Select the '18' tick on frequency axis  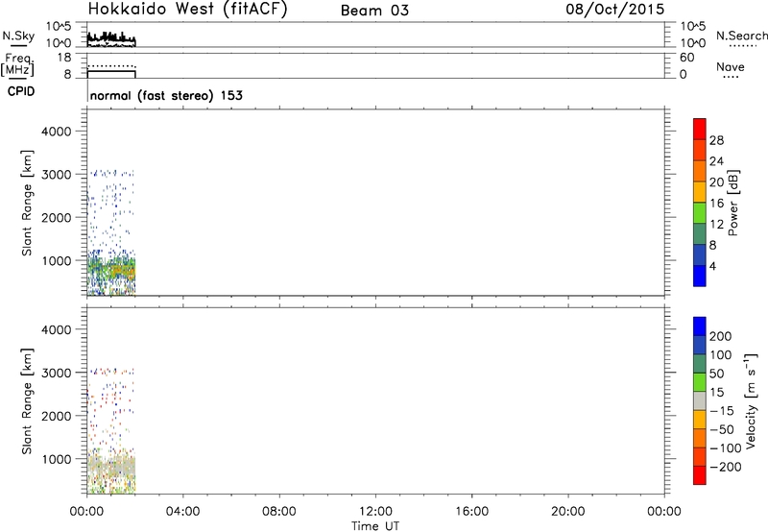point(64,58)
